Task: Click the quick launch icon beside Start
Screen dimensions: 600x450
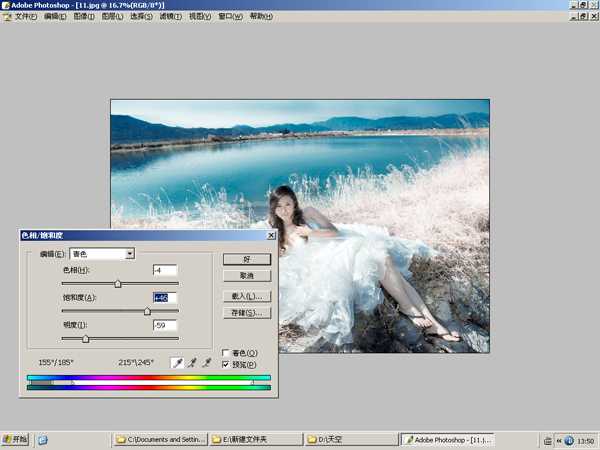Action: [43, 439]
